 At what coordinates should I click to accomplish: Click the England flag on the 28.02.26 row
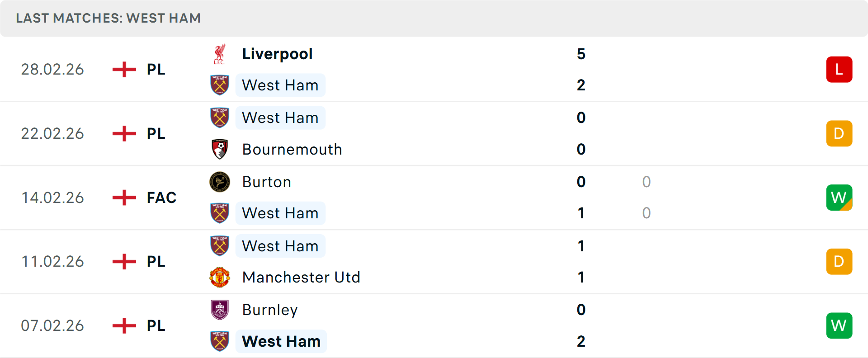pyautogui.click(x=123, y=69)
